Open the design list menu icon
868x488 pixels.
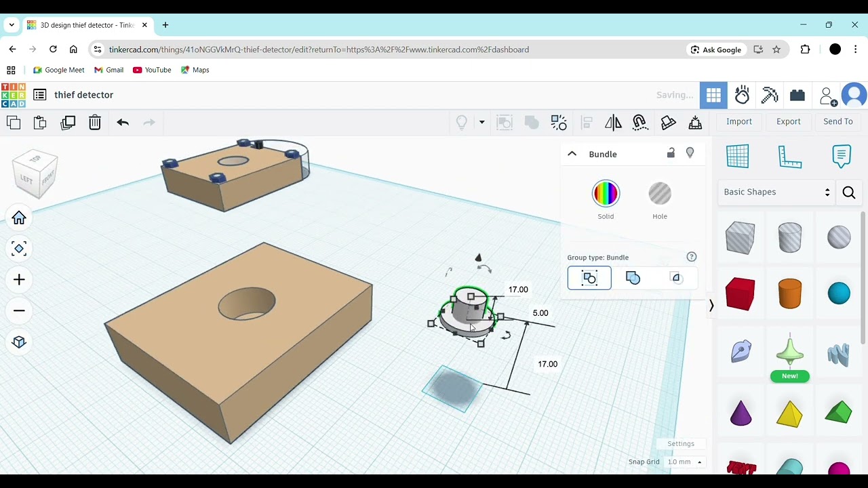(x=40, y=95)
